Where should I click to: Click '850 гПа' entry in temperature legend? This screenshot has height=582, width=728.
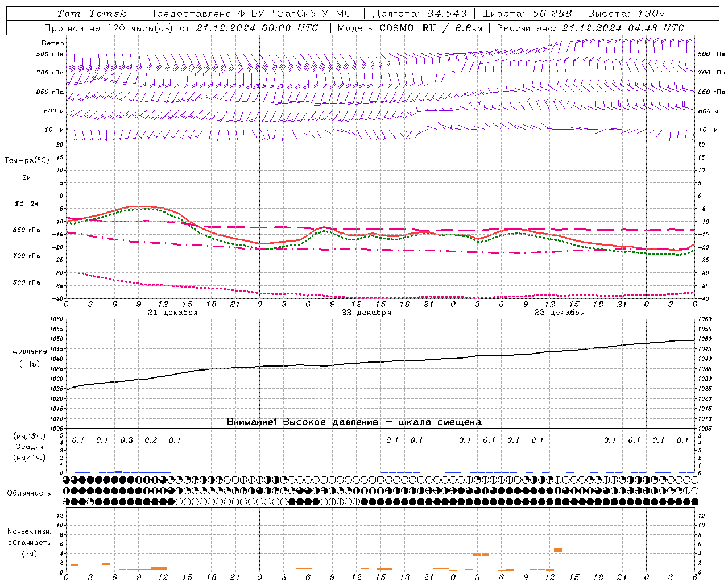(x=26, y=230)
